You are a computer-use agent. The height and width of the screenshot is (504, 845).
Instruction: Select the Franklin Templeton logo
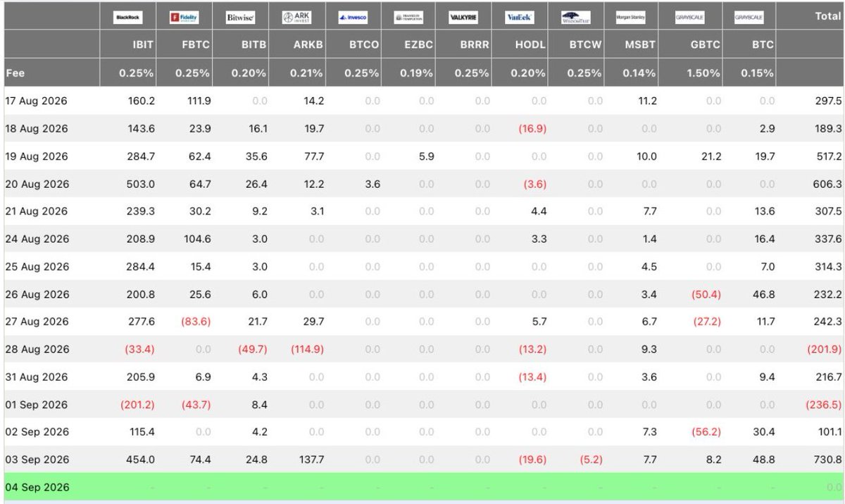point(408,18)
